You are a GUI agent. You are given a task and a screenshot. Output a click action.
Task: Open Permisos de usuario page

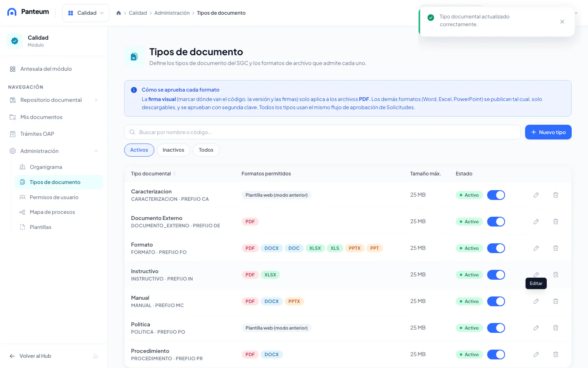click(58, 197)
